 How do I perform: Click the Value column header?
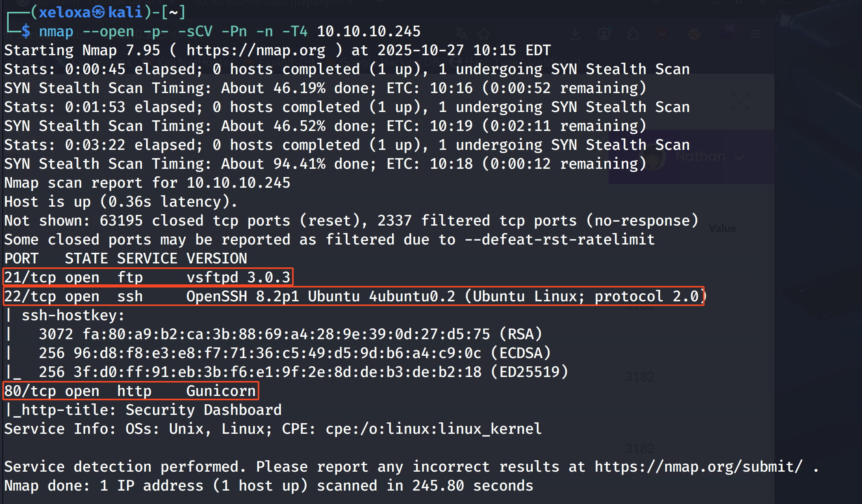tap(722, 228)
